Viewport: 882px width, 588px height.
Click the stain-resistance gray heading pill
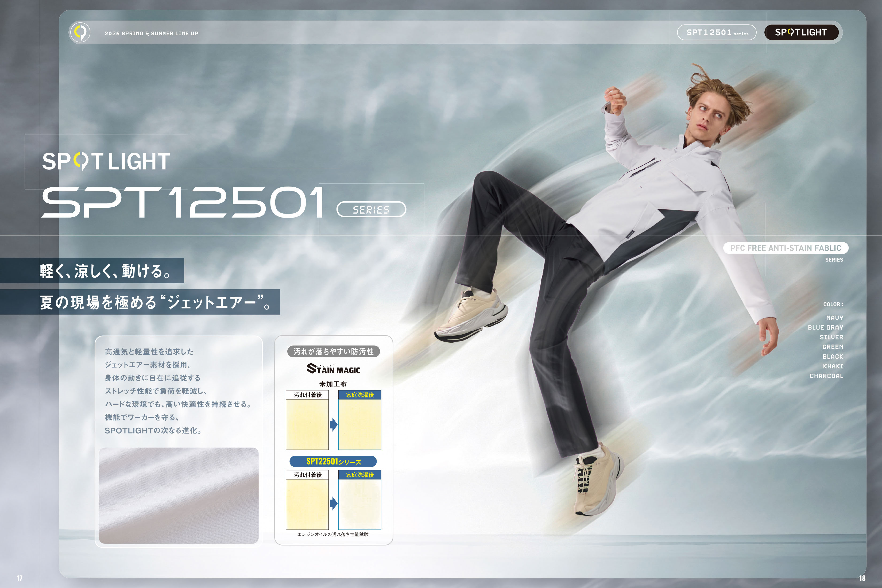(333, 351)
